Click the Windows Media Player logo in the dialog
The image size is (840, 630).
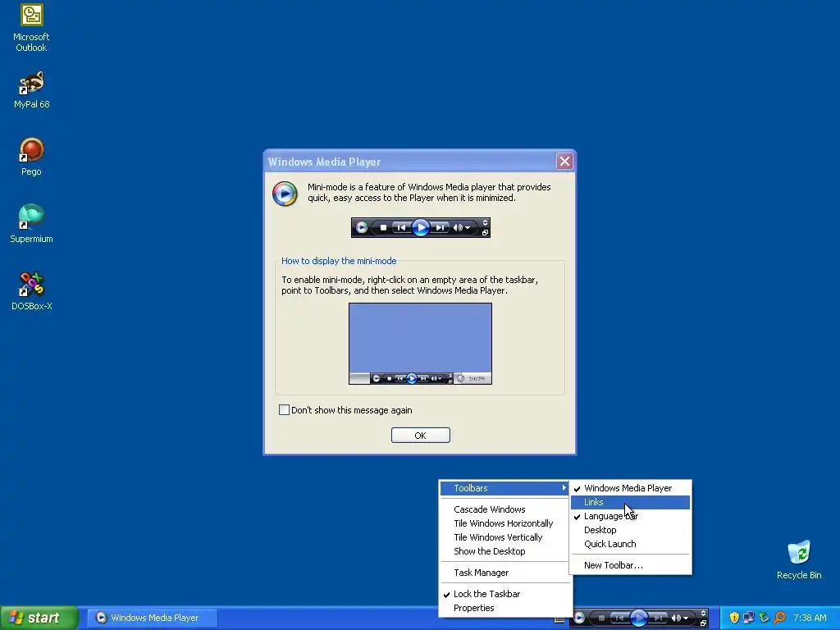[x=285, y=194]
